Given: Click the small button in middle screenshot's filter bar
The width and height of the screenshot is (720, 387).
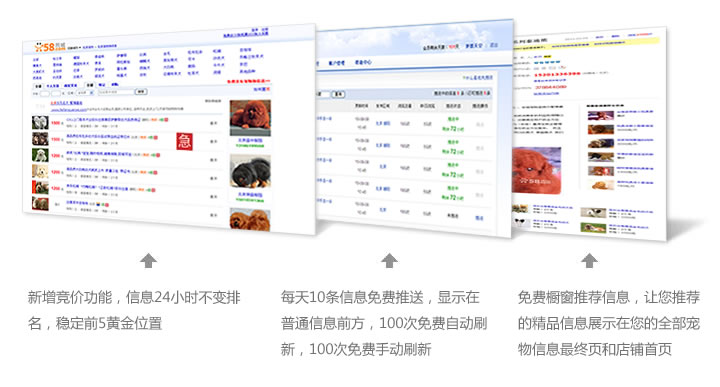Looking at the screenshot, I should pyautogui.click(x=338, y=94).
